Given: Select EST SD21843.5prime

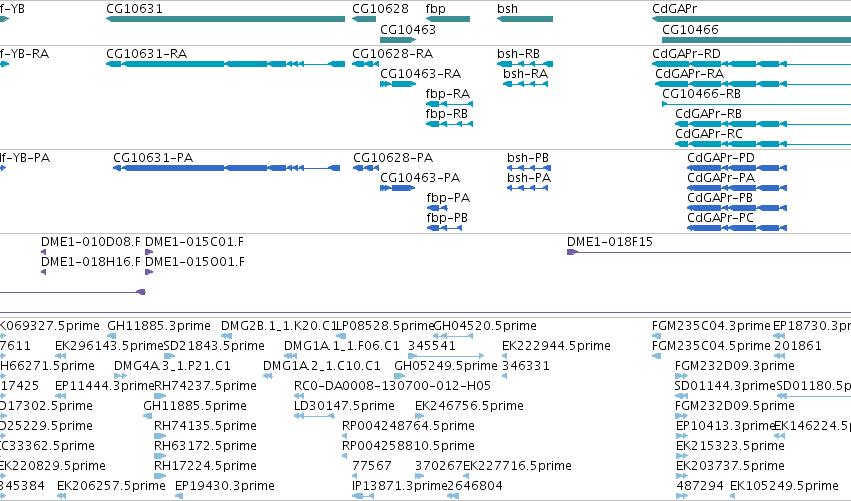Looking at the screenshot, I should tap(169, 357).
